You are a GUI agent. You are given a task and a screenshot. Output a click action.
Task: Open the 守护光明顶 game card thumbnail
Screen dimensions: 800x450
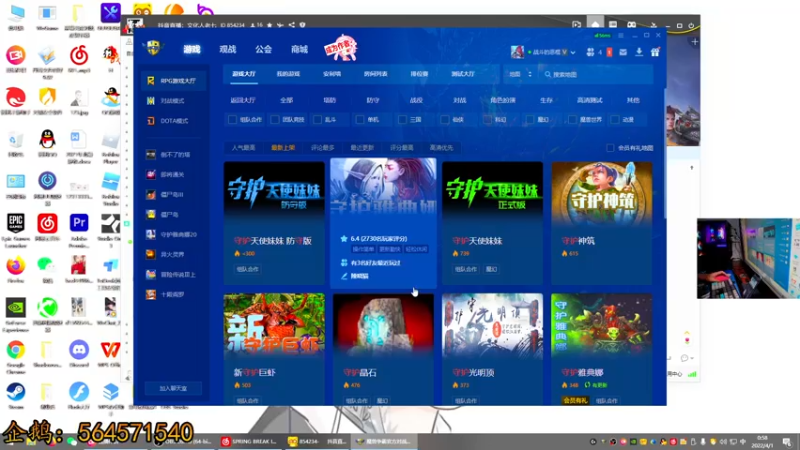point(492,326)
